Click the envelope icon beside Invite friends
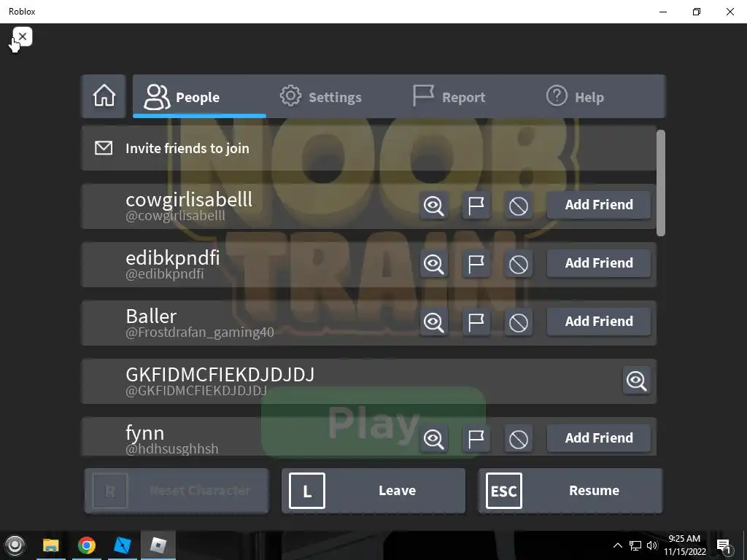Viewport: 747px width, 560px height. point(104,148)
